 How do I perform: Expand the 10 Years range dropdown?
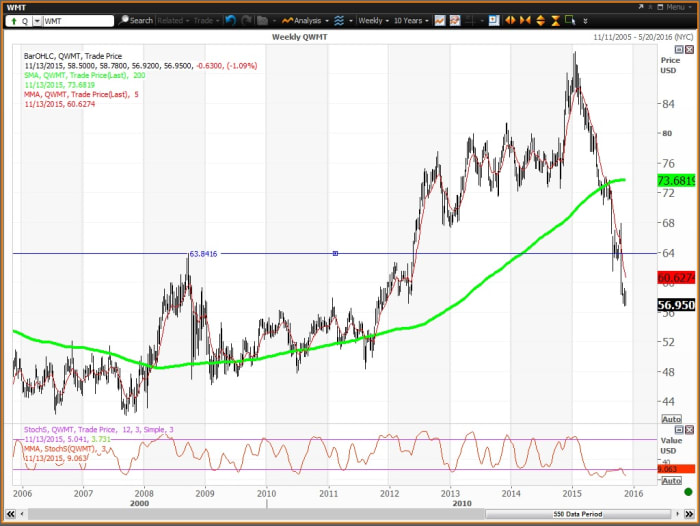(411, 20)
